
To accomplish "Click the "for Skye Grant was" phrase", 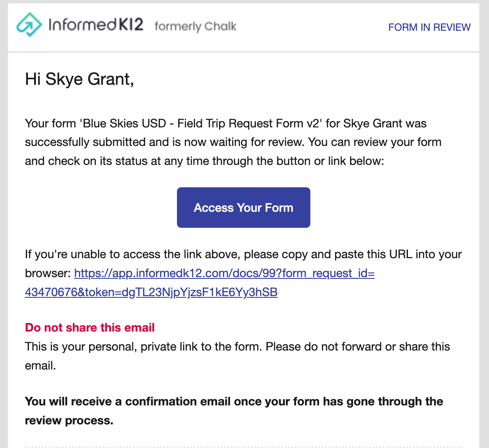I will click(x=376, y=123).
